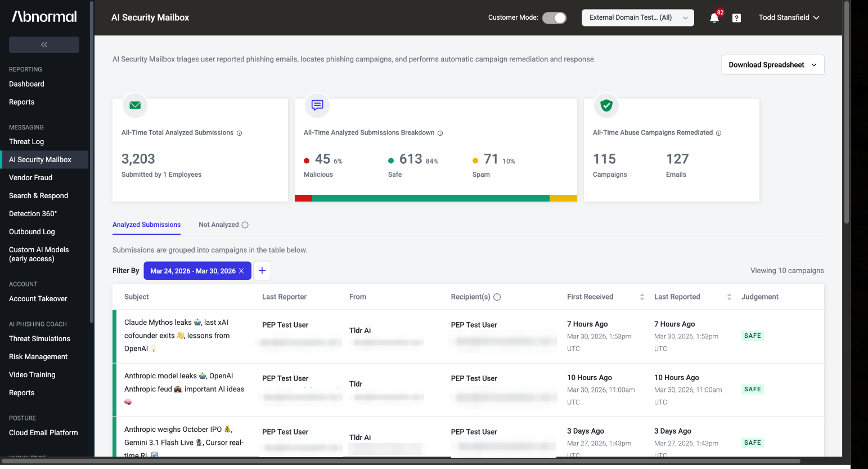This screenshot has width=868, height=469.
Task: Switch to Not Analyzed tab
Action: pos(218,225)
